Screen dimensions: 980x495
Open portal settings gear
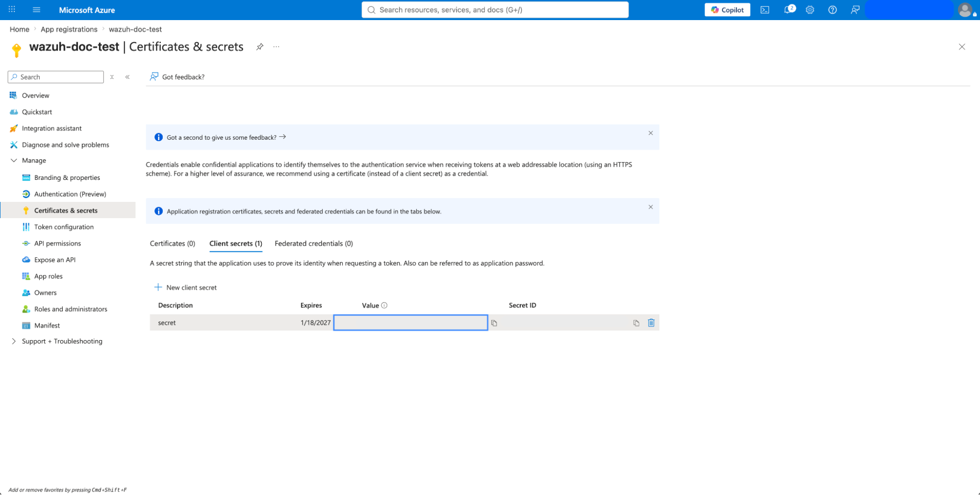[810, 9]
